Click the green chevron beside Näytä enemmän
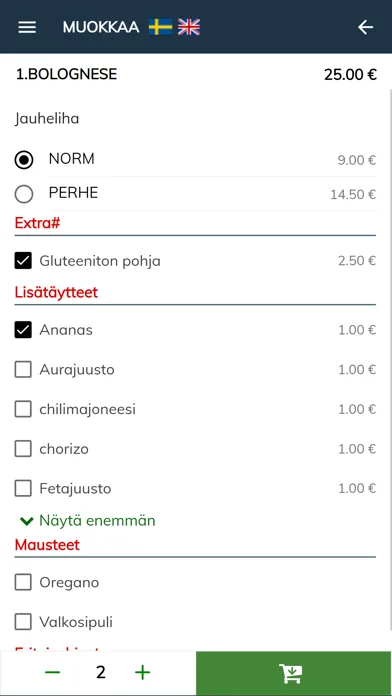Screen dimensions: 392x696 [x=27, y=521]
